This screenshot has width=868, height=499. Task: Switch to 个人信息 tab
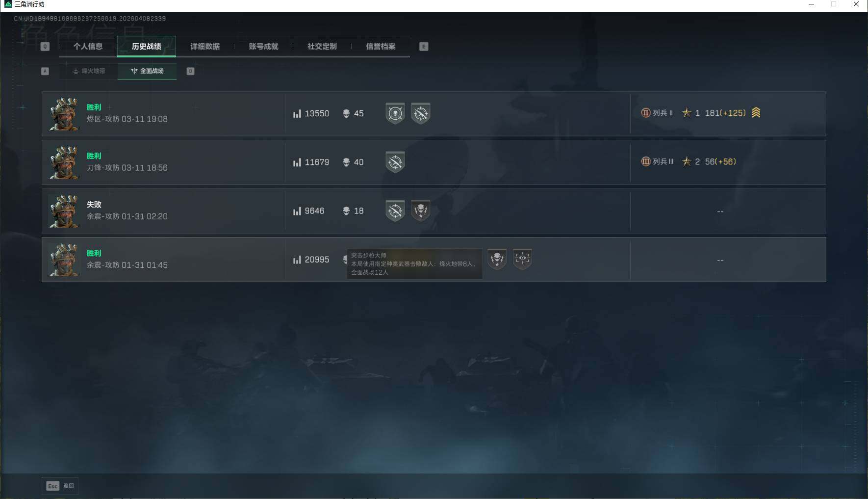88,47
